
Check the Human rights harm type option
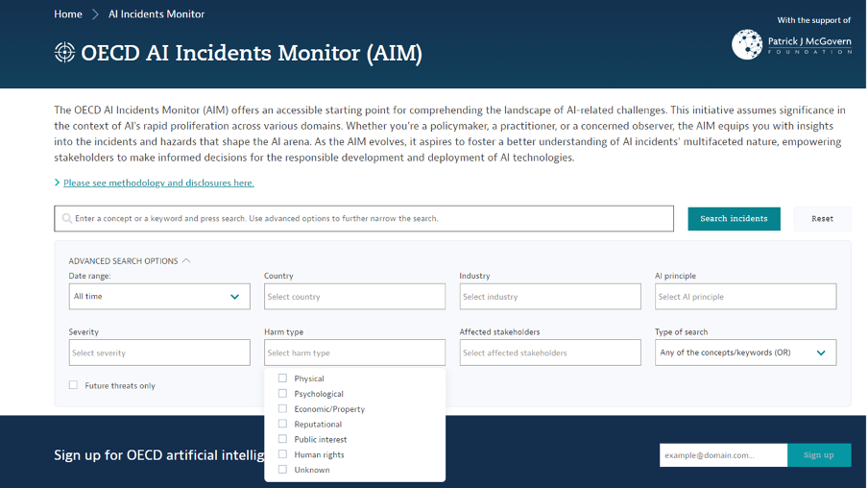click(282, 454)
